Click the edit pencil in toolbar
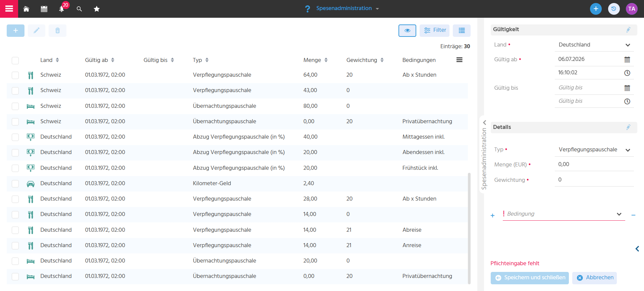This screenshot has height=291, width=644. [37, 30]
